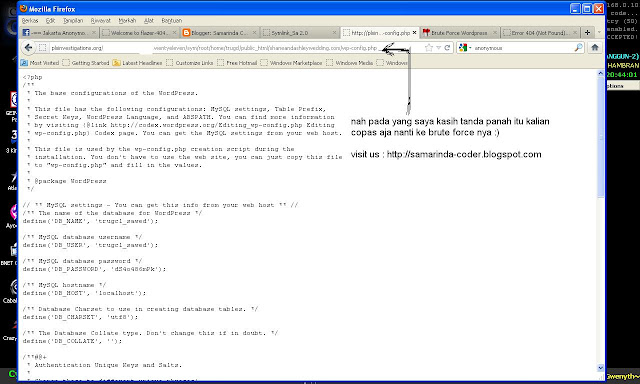Viewport: 640px width, 384px height.
Task: Open the Latest Headlines feed bookmark
Action: pos(137,63)
